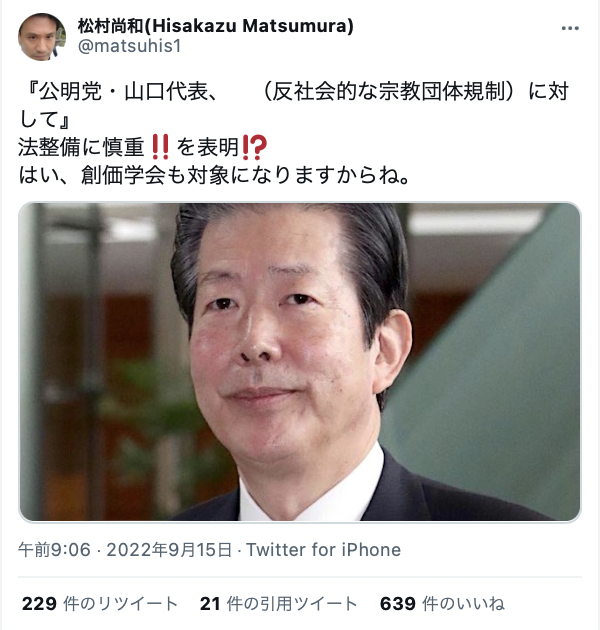
Task: Click tweet text 公明党・山口代表
Action: 123,91
